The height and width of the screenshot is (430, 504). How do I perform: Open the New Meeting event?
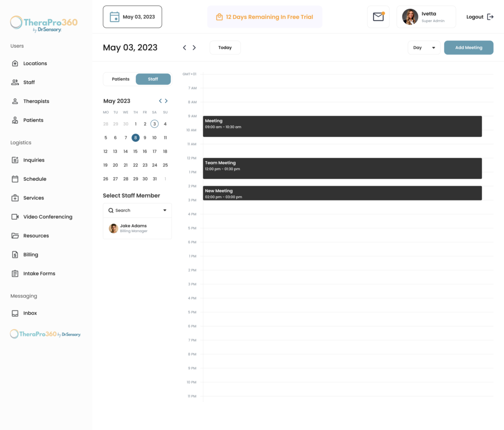343,193
